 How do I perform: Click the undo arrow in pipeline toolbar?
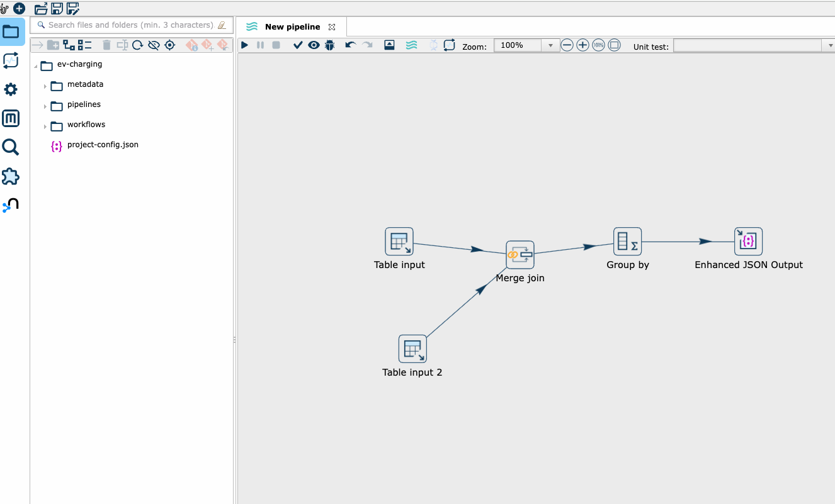351,45
